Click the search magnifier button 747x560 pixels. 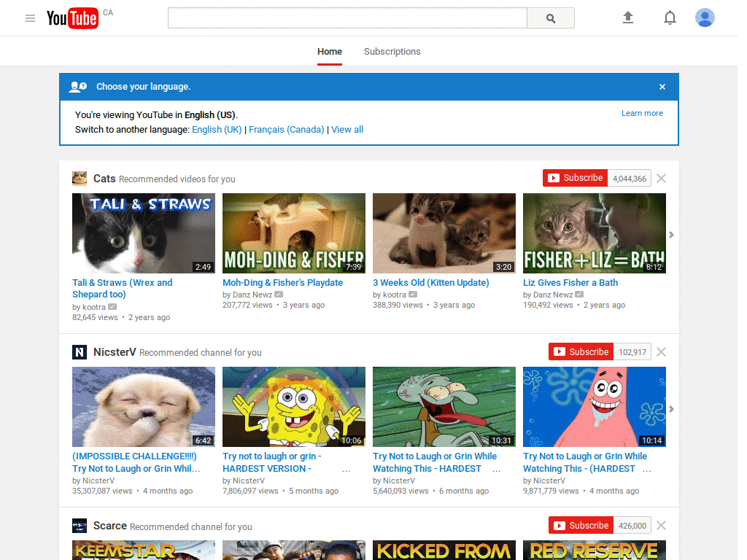[550, 18]
